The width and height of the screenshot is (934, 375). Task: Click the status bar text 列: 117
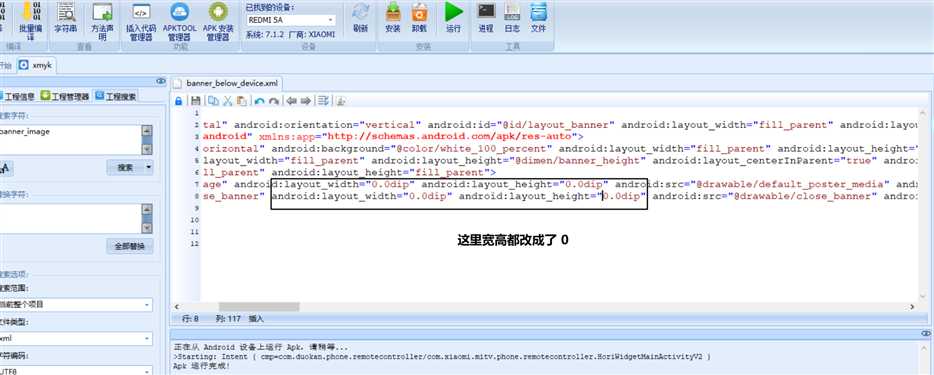pyautogui.click(x=228, y=319)
